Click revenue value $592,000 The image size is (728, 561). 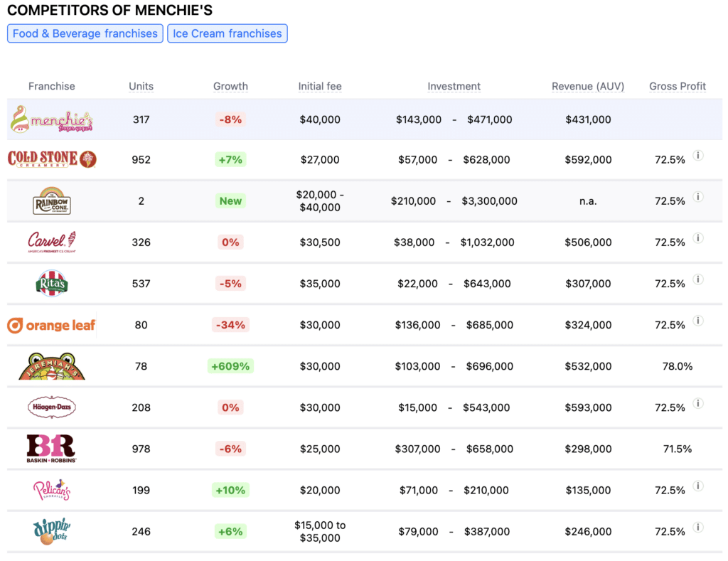(x=588, y=160)
